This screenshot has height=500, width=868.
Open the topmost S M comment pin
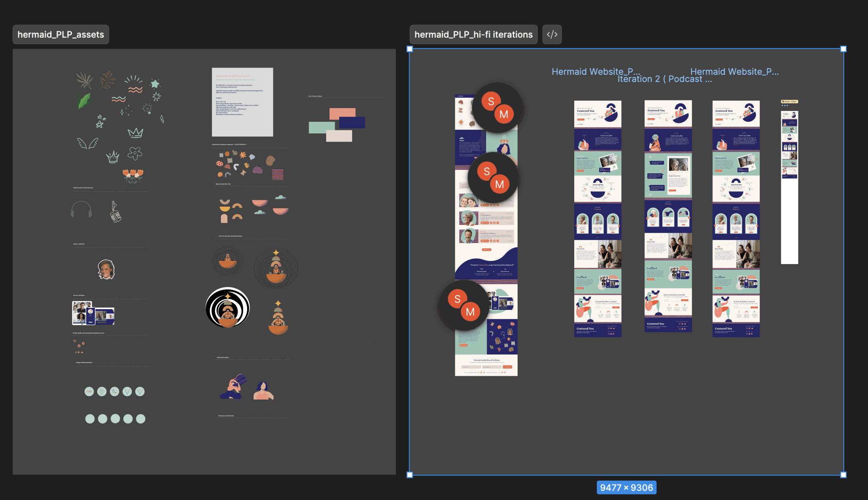pyautogui.click(x=497, y=108)
